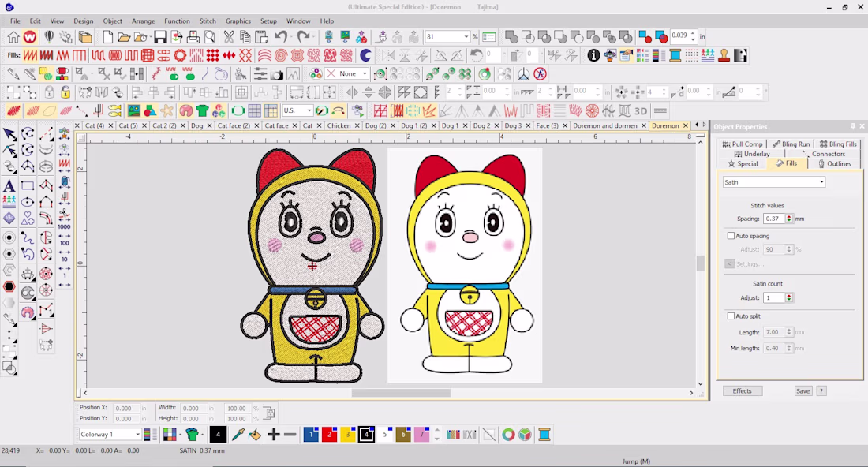Click the Cut scissors icon
The image size is (868, 467).
(229, 37)
